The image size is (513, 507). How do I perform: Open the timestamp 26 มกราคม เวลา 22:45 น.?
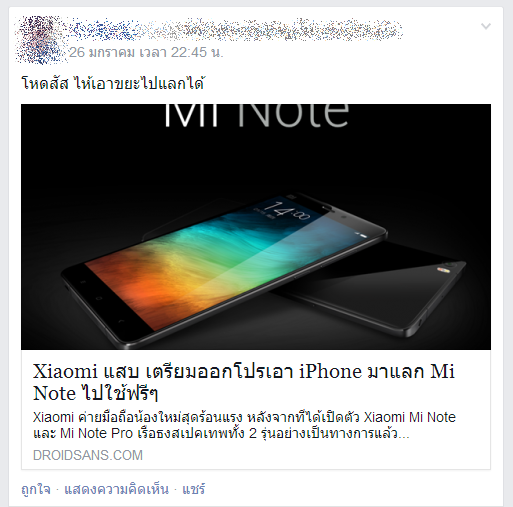pyautogui.click(x=146, y=53)
